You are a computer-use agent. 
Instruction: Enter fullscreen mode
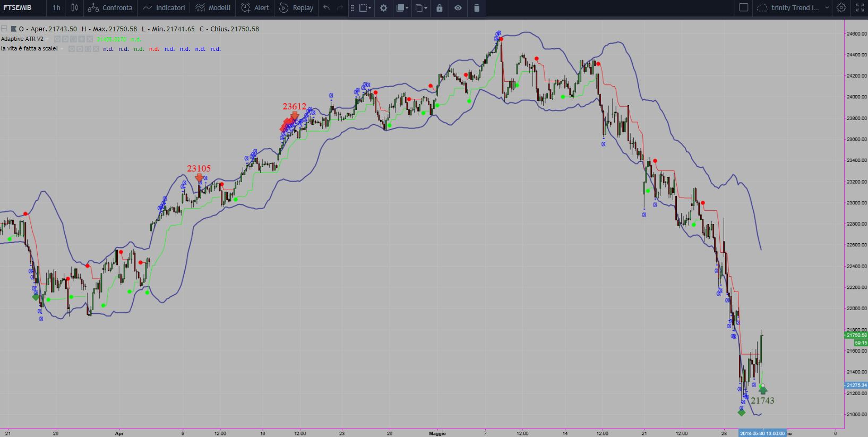coord(860,7)
